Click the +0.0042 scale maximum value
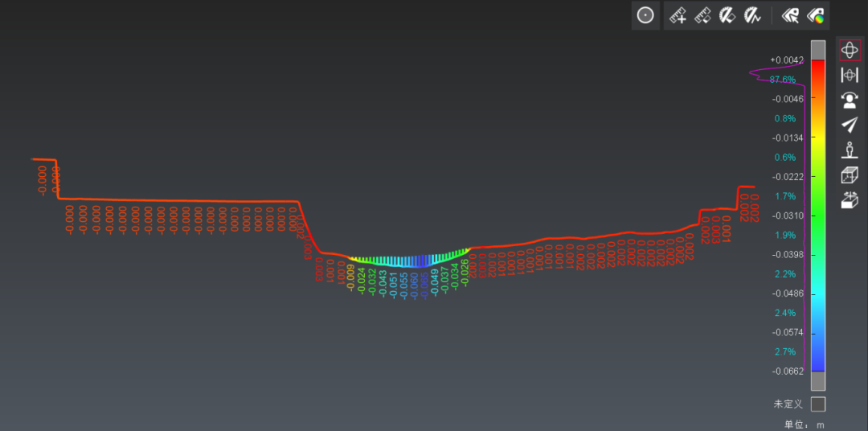The width and height of the screenshot is (868, 431). coord(786,60)
